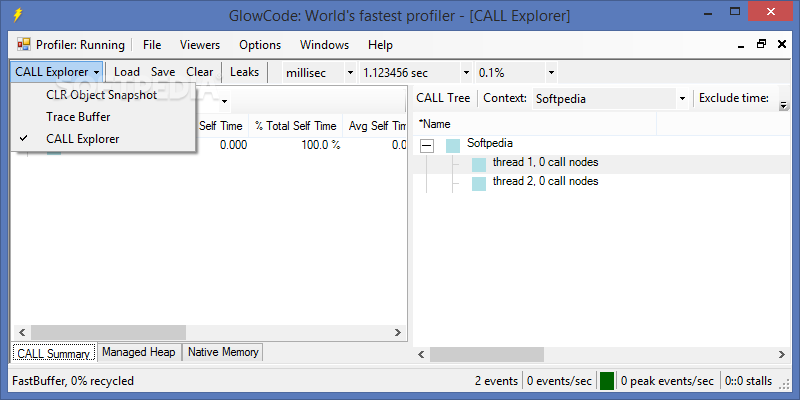
Task: Click the right pane scroll right arrow
Action: pos(781,354)
